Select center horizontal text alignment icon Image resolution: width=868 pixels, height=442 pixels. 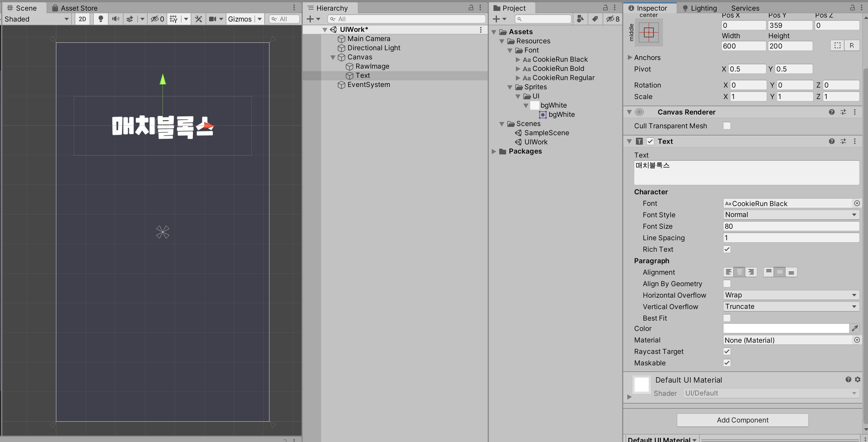click(x=740, y=272)
